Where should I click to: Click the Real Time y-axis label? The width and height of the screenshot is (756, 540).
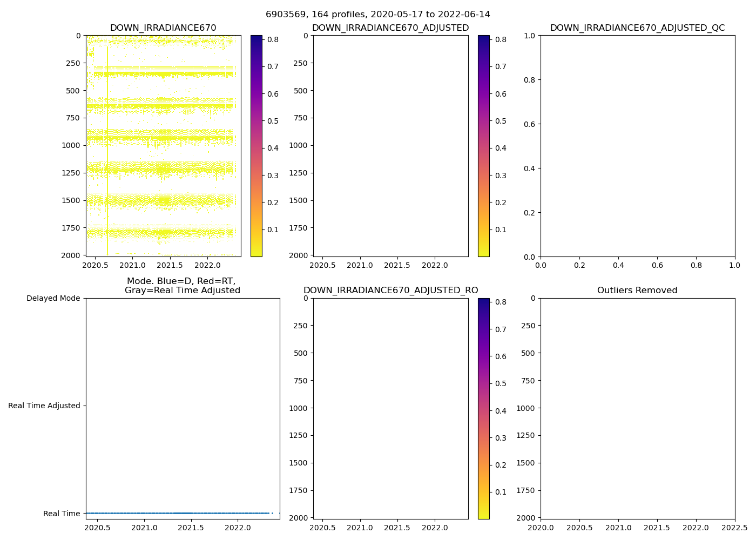(x=62, y=514)
